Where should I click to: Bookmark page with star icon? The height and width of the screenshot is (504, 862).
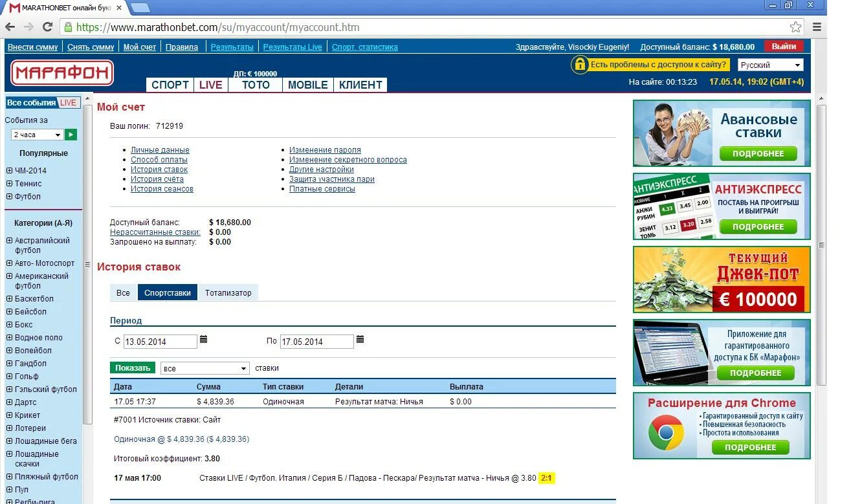coord(795,27)
